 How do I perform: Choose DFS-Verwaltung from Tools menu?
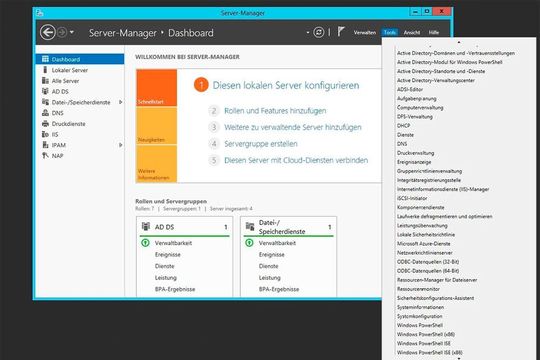[x=415, y=116]
